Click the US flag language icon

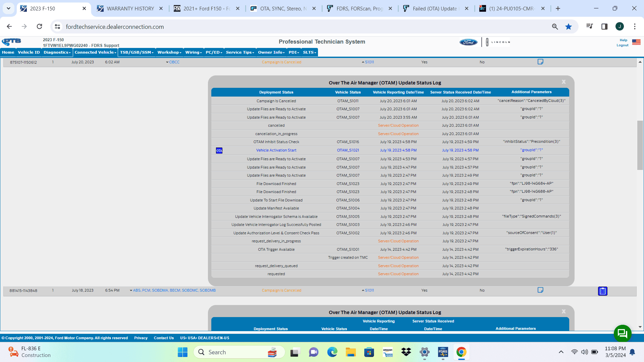point(636,42)
